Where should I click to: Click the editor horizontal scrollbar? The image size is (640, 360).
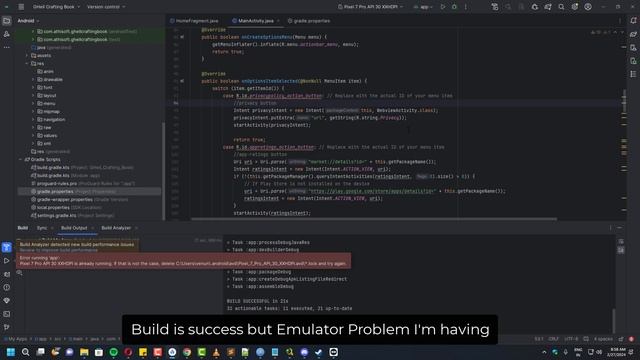click(x=374, y=219)
